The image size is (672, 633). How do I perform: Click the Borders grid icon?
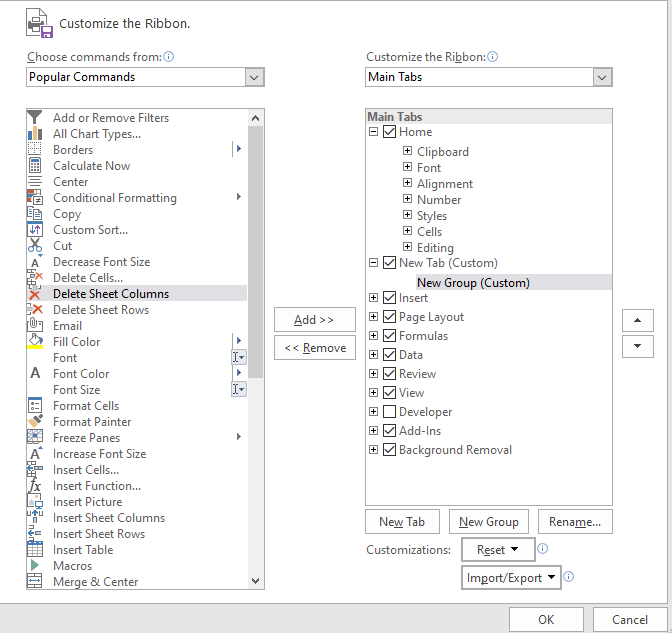35,149
